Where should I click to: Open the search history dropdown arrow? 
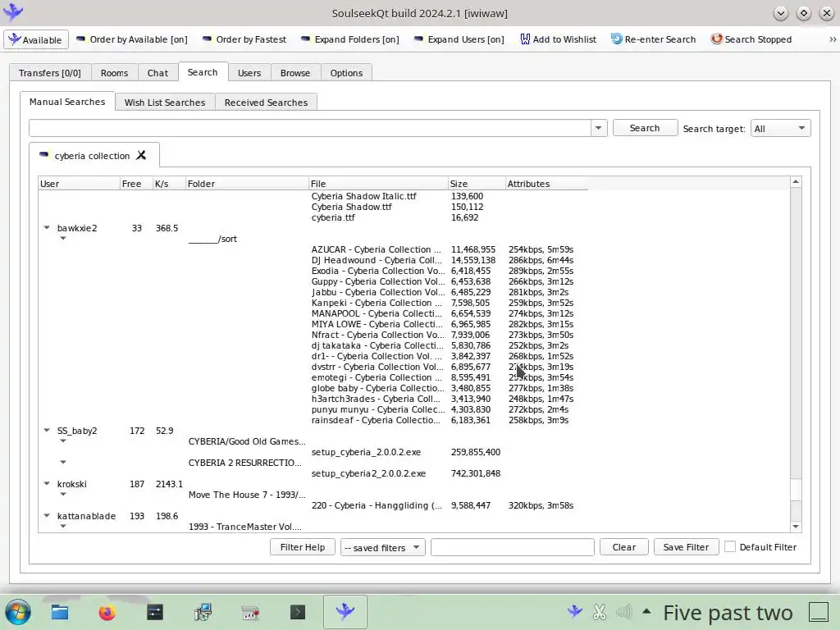598,128
